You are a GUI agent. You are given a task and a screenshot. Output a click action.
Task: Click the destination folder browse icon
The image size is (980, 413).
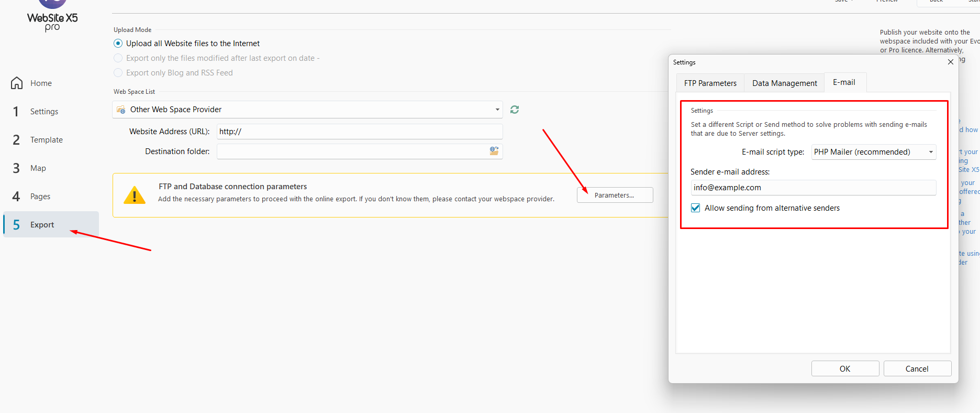tap(494, 151)
